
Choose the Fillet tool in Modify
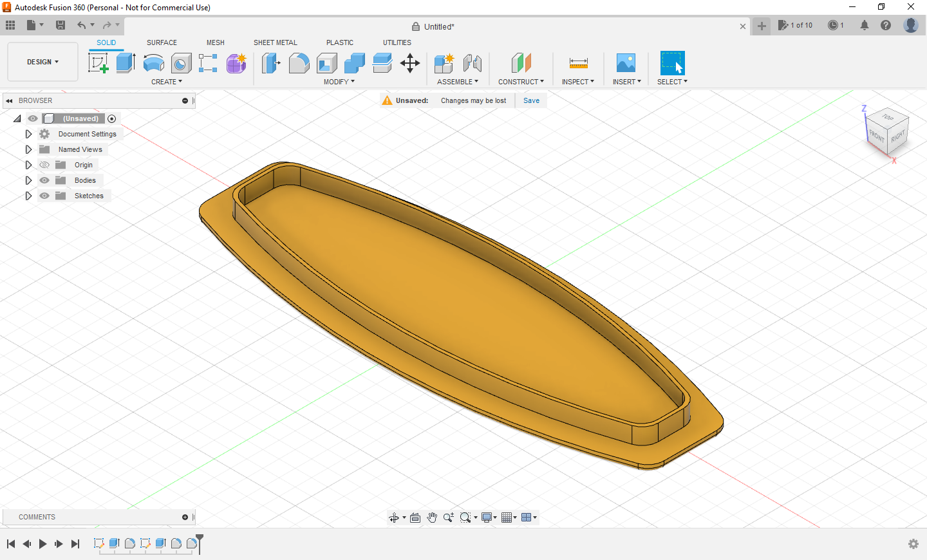(299, 63)
